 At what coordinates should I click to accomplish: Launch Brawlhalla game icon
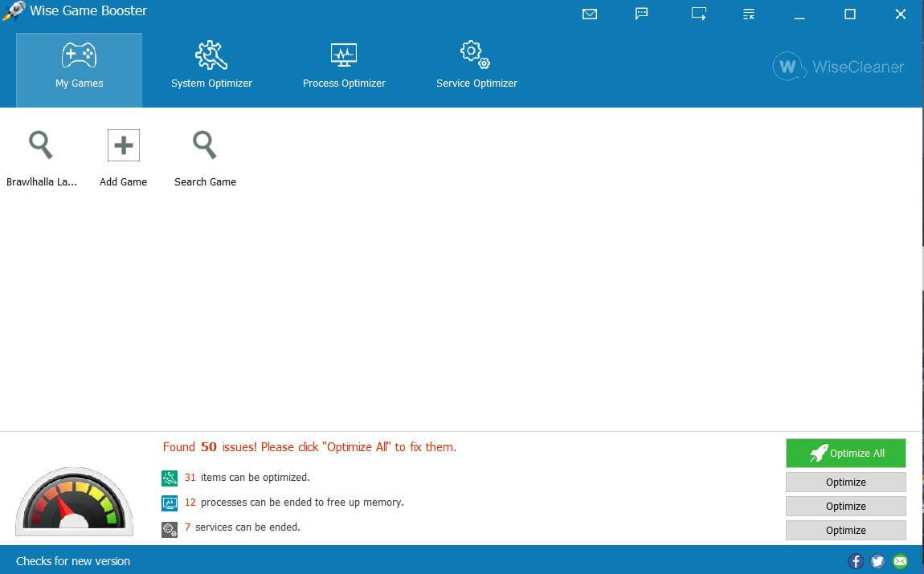[41, 145]
